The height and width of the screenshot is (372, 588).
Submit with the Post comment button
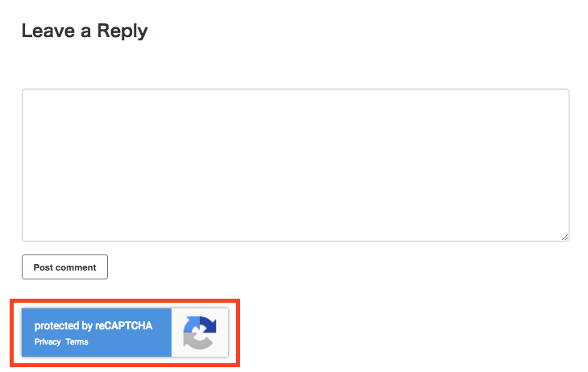click(65, 267)
